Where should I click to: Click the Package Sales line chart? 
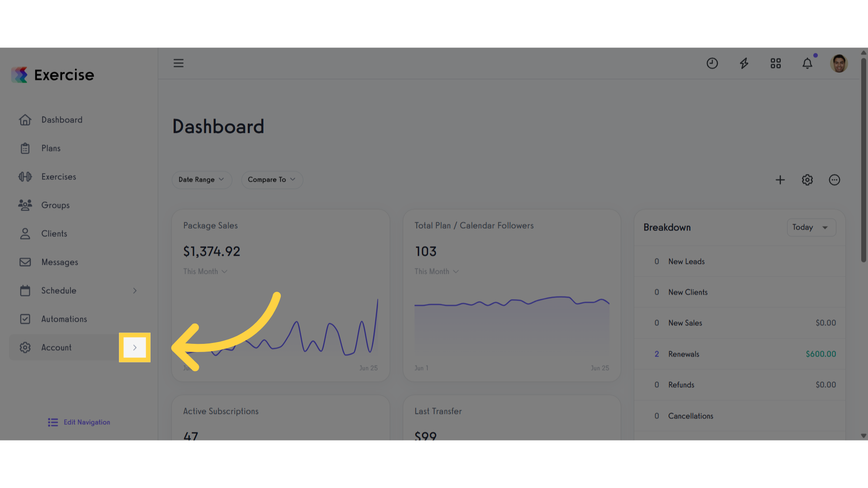[x=280, y=328]
